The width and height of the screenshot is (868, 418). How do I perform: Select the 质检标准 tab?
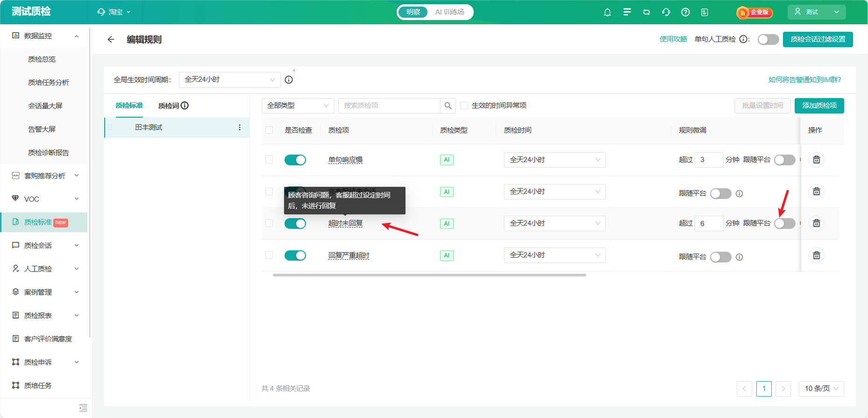[x=129, y=106]
